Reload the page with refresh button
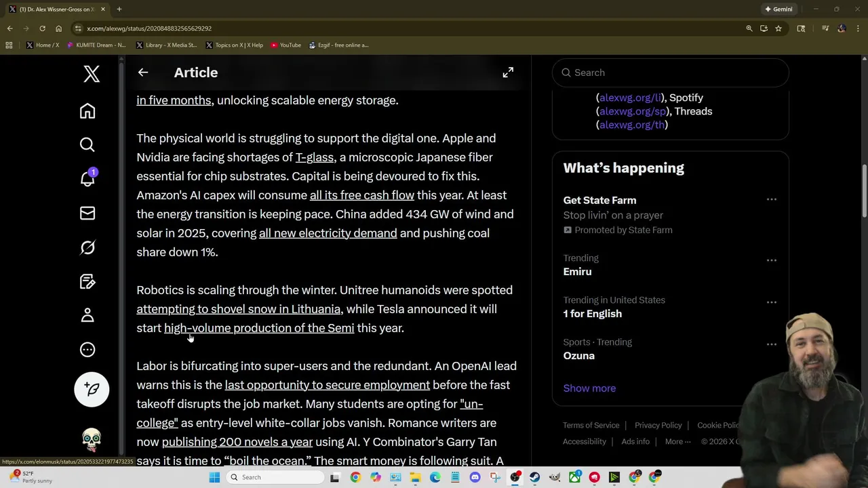This screenshot has height=488, width=868. tap(42, 28)
